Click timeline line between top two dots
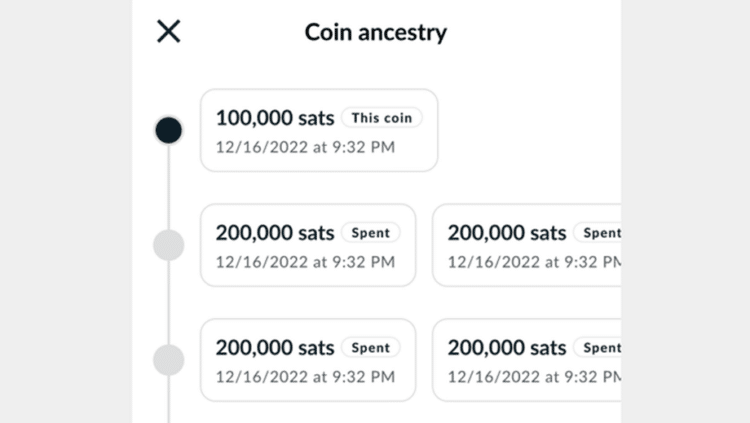750x423 pixels. point(168,188)
